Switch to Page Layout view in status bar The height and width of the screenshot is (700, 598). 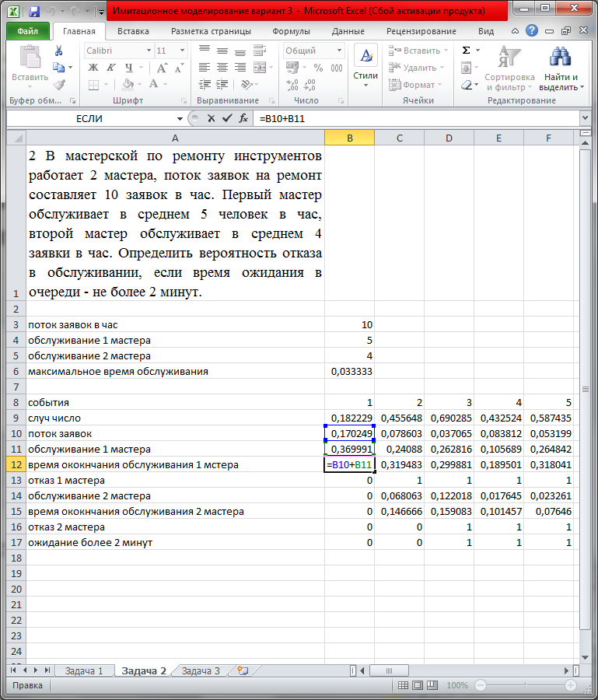pos(418,685)
